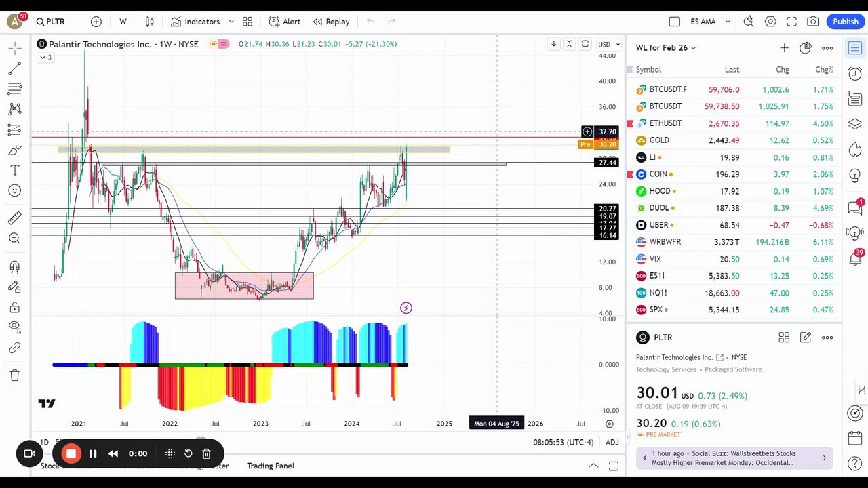868x488 pixels.
Task: Select the GOLD watchlist row
Action: 734,140
